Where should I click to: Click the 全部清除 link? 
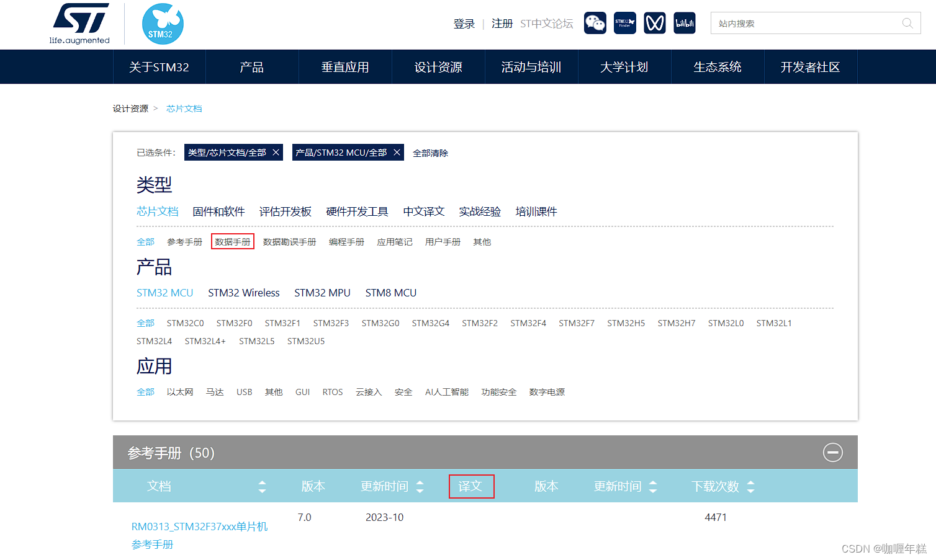point(430,153)
